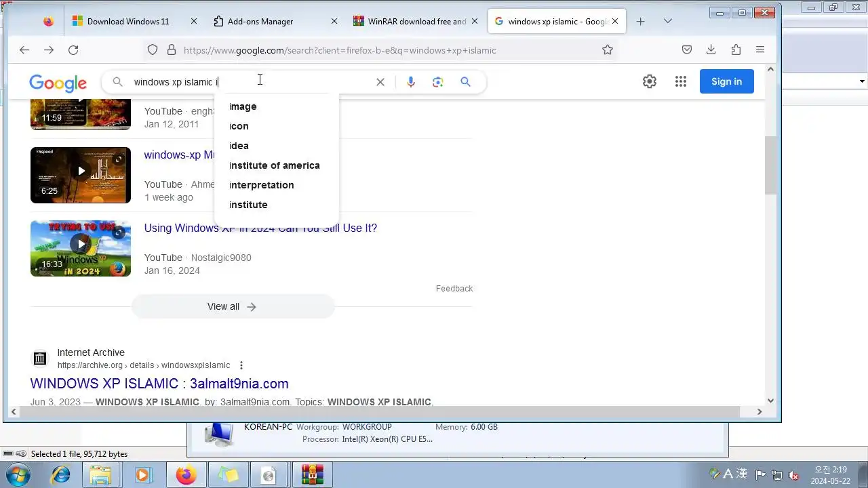868x488 pixels.
Task: Switch to the WinRAR download tab
Action: pyautogui.click(x=416, y=22)
